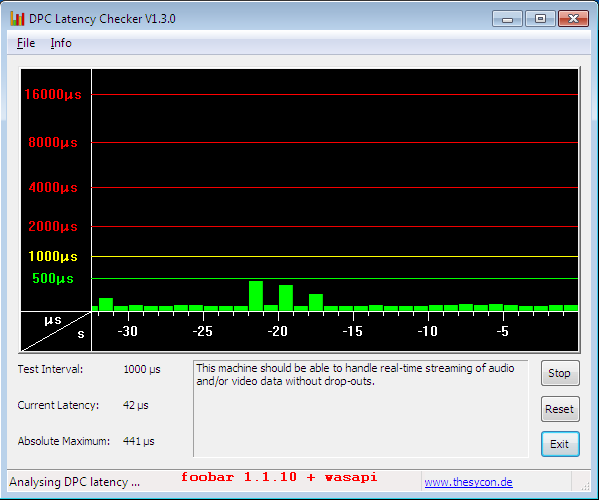This screenshot has width=599, height=500.
Task: Click the 16000µs red threshold label
Action: pyautogui.click(x=53, y=94)
